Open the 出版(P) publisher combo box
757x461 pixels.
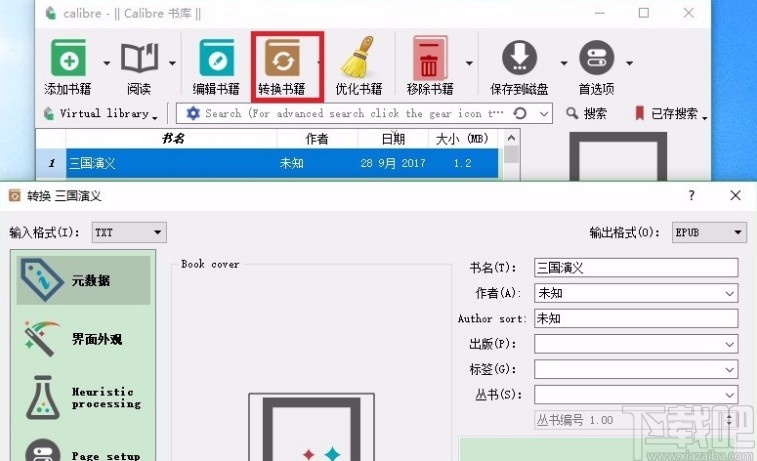636,344
